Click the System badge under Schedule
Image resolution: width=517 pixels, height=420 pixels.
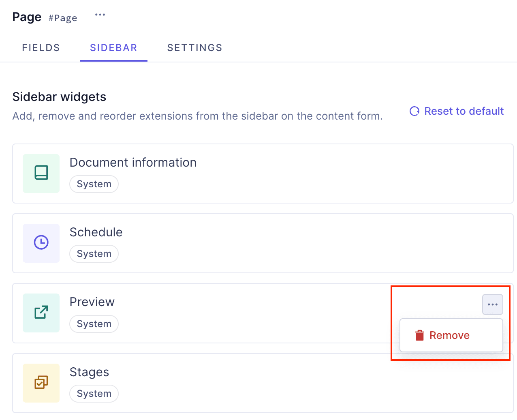94,253
